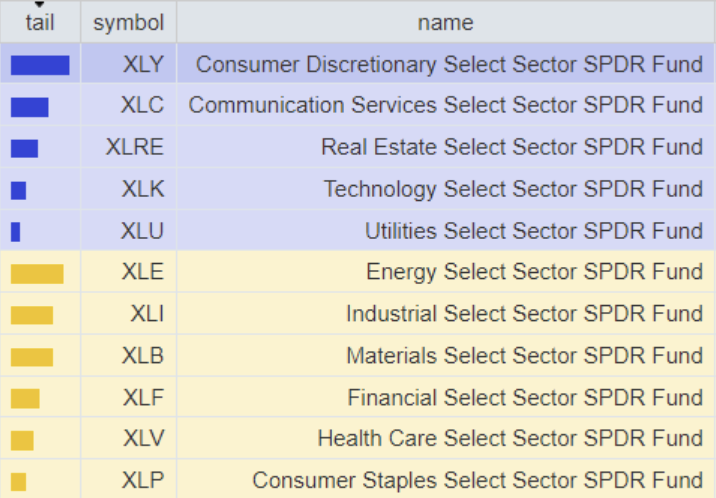Click the blue tail bar for XLC
The image size is (716, 498).
[x=30, y=106]
